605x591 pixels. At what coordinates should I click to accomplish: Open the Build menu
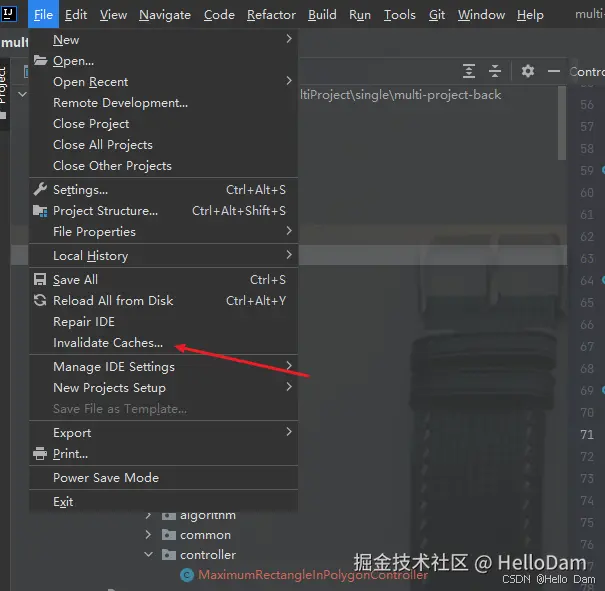pyautogui.click(x=322, y=15)
